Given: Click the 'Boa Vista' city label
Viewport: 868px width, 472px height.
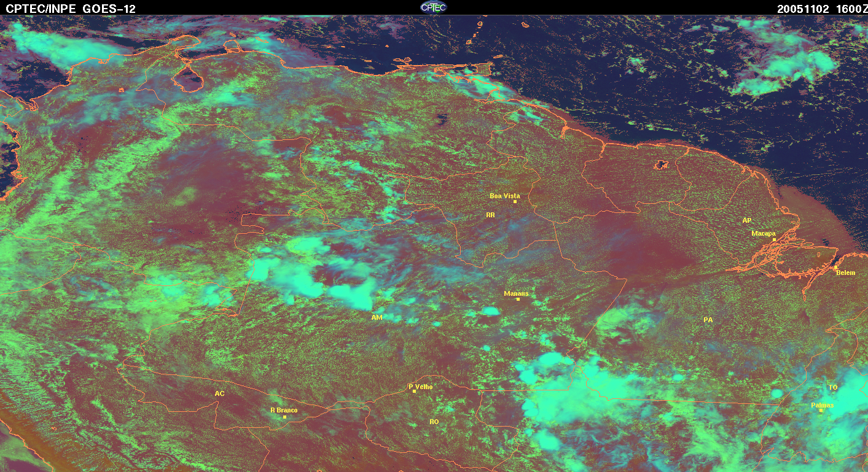Looking at the screenshot, I should [x=504, y=196].
